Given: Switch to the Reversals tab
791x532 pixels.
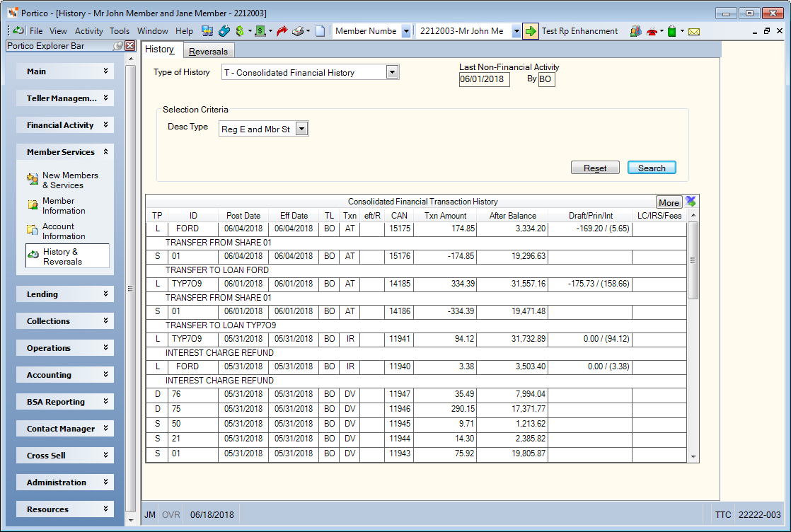Looking at the screenshot, I should (208, 52).
